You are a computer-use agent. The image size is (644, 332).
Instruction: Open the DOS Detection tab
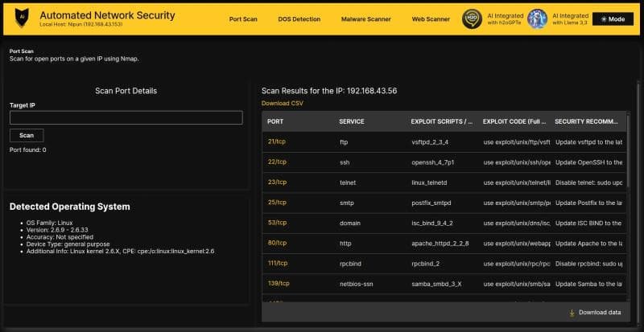[x=299, y=18]
